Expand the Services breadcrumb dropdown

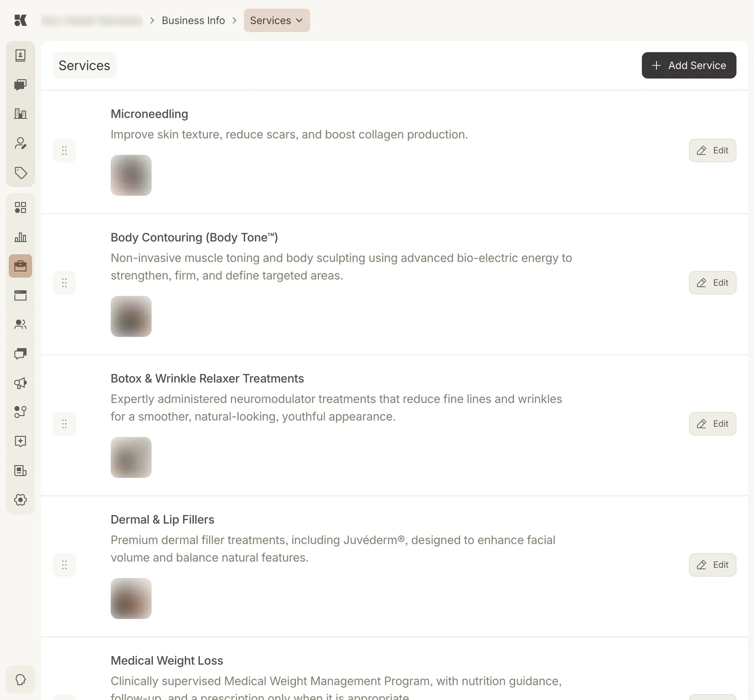click(277, 20)
